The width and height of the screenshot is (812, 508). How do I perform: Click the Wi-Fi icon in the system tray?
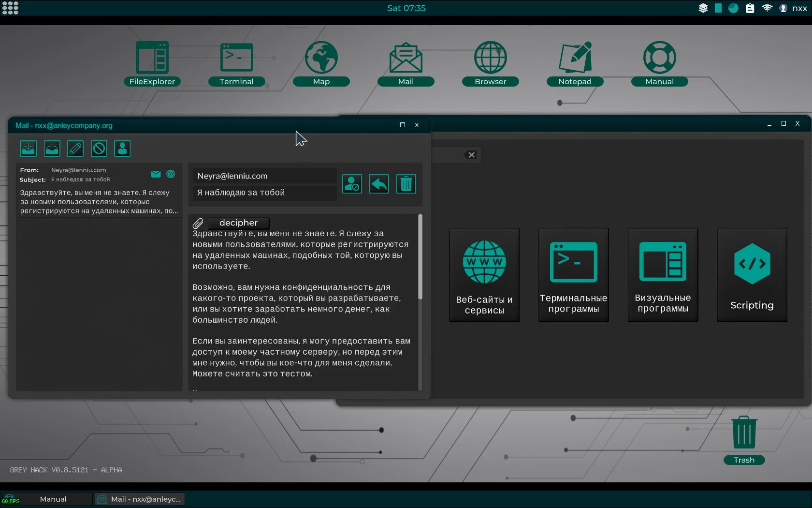767,8
